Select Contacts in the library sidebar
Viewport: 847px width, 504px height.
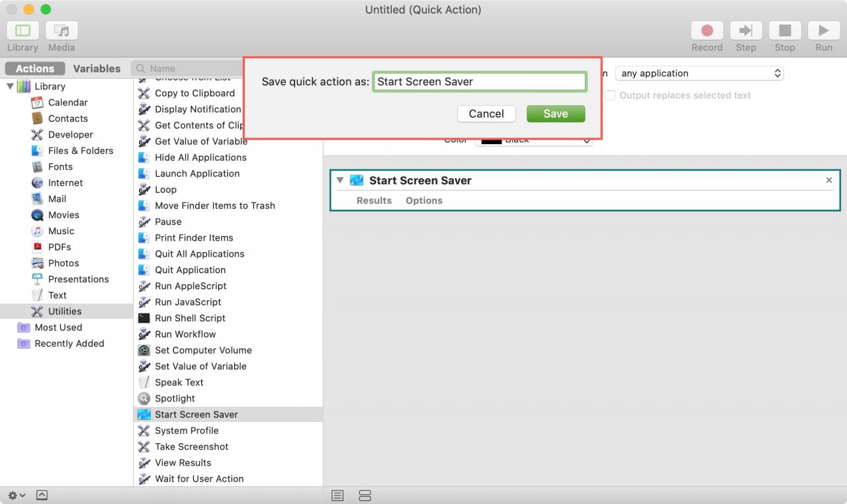(x=66, y=118)
